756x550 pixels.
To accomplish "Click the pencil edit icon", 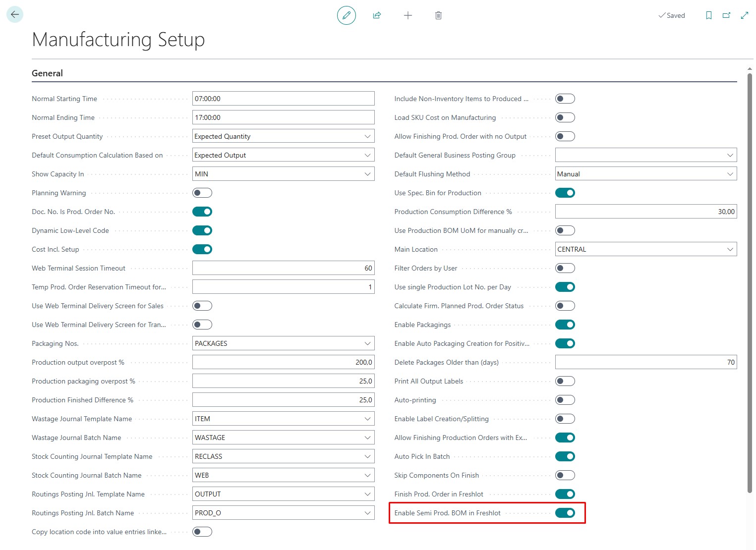I will pos(347,15).
